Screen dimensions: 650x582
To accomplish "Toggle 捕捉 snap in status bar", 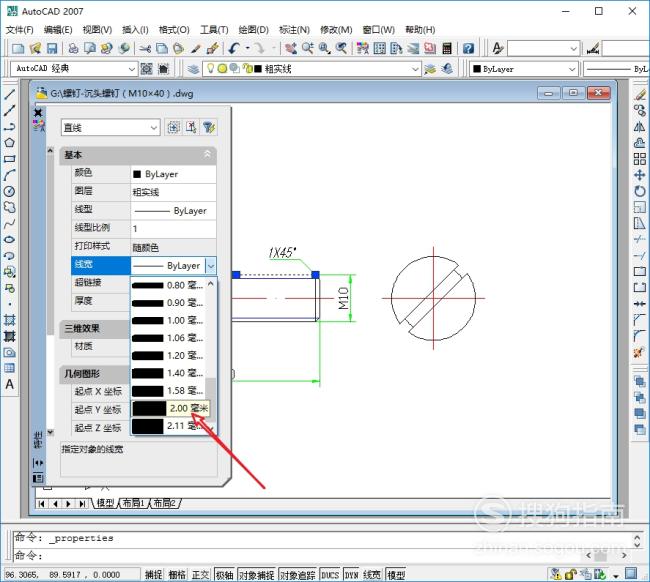I will point(153,575).
